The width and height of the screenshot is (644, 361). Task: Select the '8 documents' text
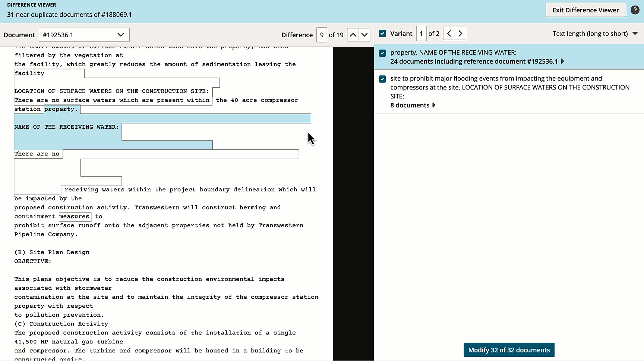[x=410, y=105]
